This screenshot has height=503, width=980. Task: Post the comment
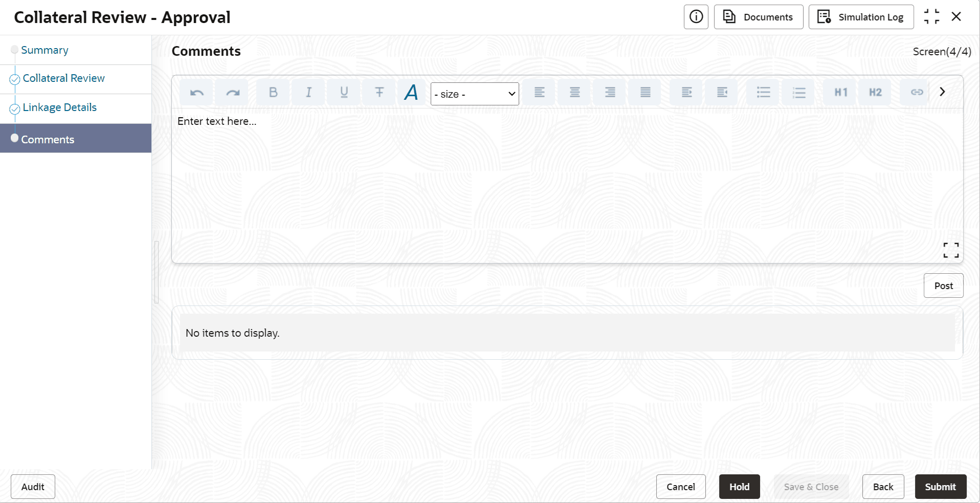coord(943,286)
